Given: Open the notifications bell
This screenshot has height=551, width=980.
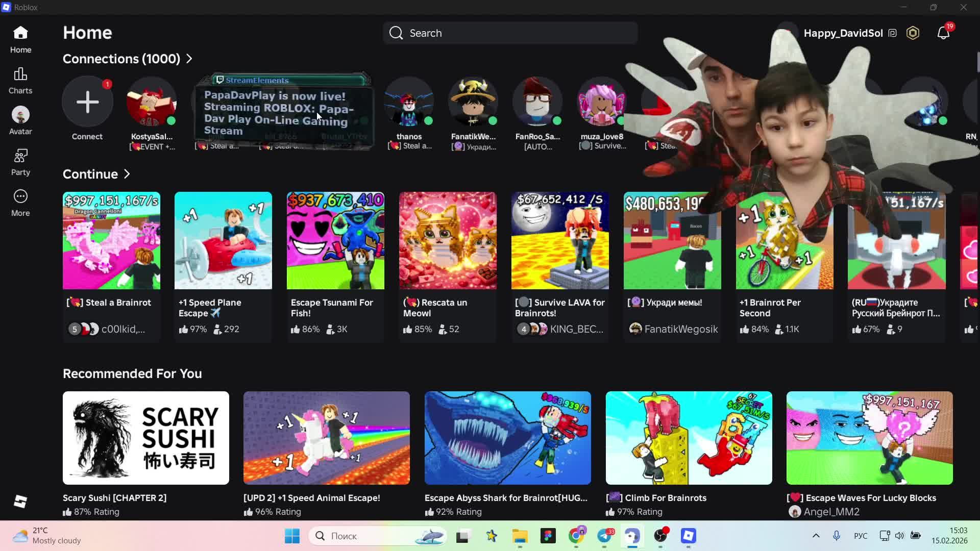Looking at the screenshot, I should pos(943,33).
